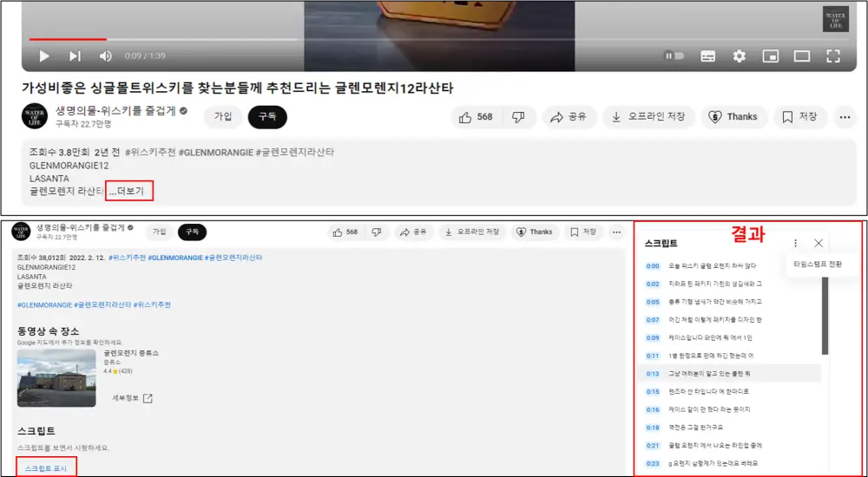Jump to transcript timestamp 0:11
Screen dimensions: 868x477
[x=653, y=356]
